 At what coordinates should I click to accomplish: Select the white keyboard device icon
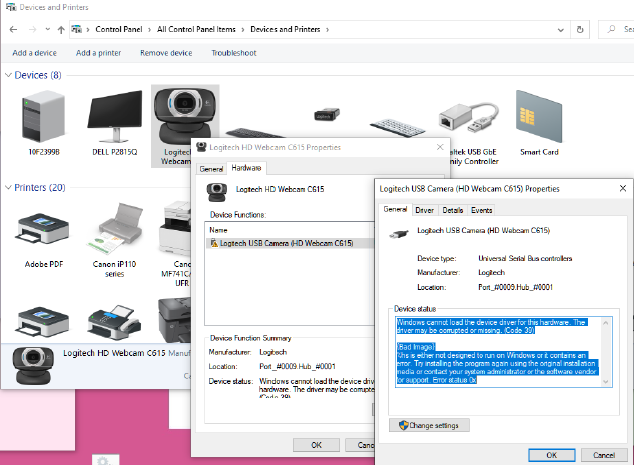pyautogui.click(x=397, y=128)
